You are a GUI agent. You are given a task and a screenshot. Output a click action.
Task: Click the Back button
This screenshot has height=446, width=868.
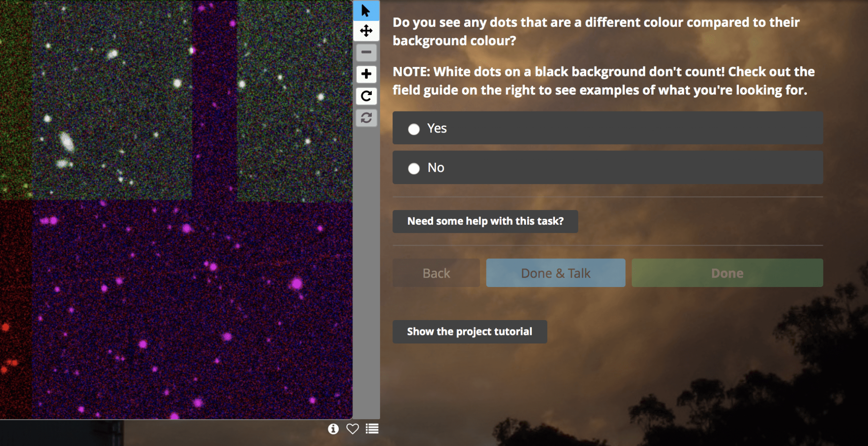point(436,273)
